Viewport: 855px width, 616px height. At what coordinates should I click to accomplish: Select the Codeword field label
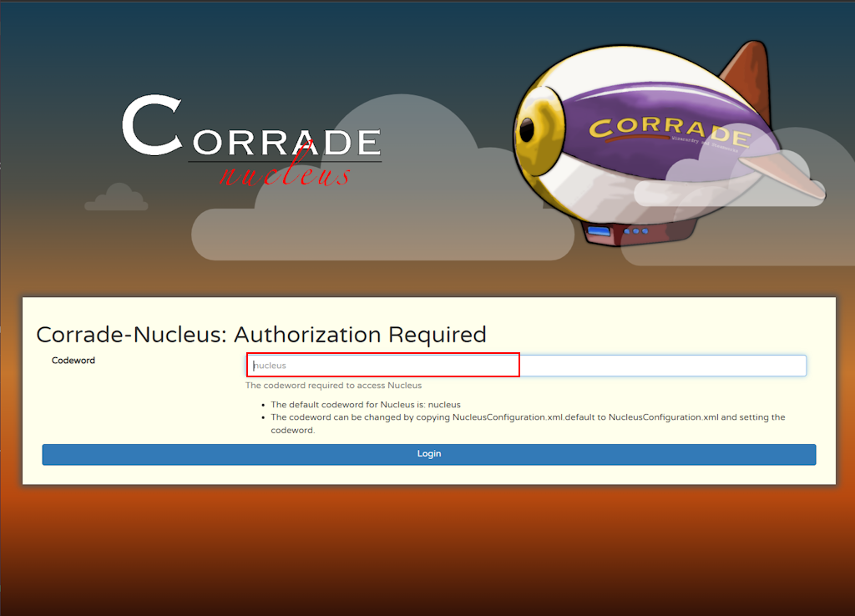click(x=73, y=361)
